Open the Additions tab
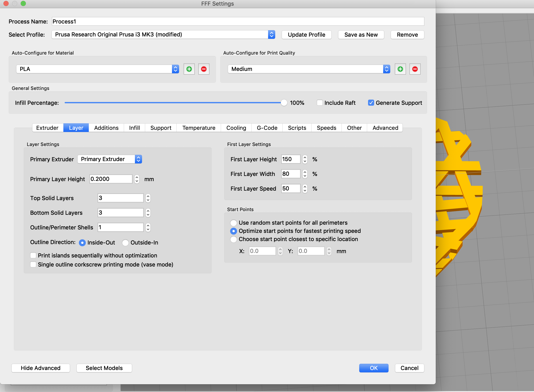 pos(106,128)
